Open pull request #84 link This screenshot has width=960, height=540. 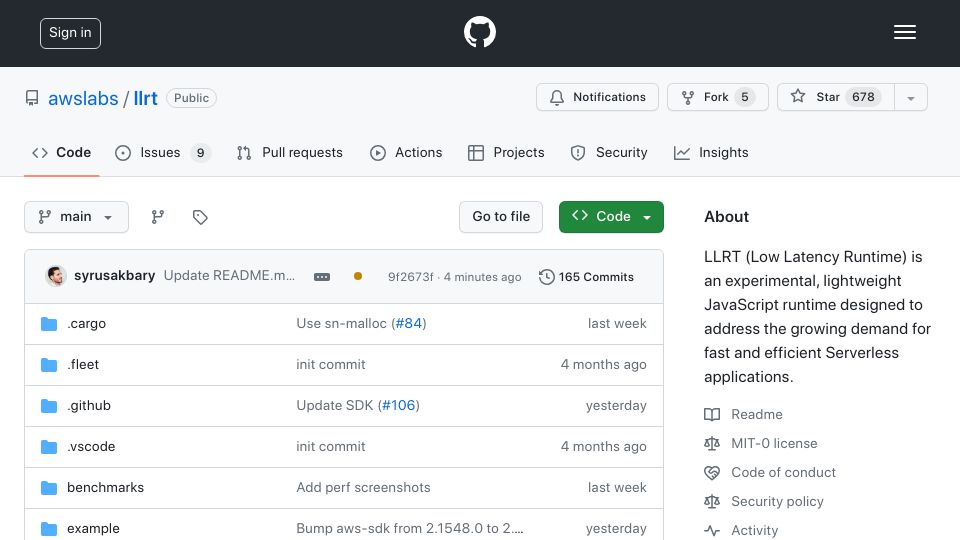tap(409, 323)
